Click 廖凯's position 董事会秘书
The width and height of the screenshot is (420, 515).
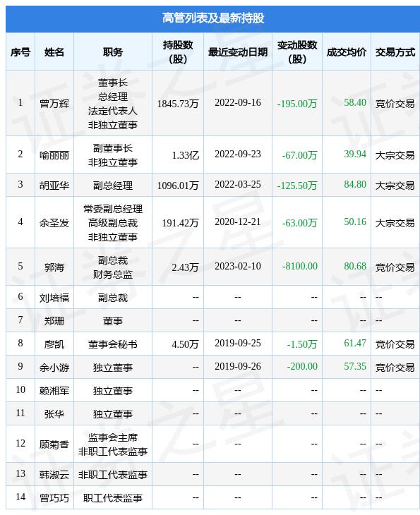[113, 344]
